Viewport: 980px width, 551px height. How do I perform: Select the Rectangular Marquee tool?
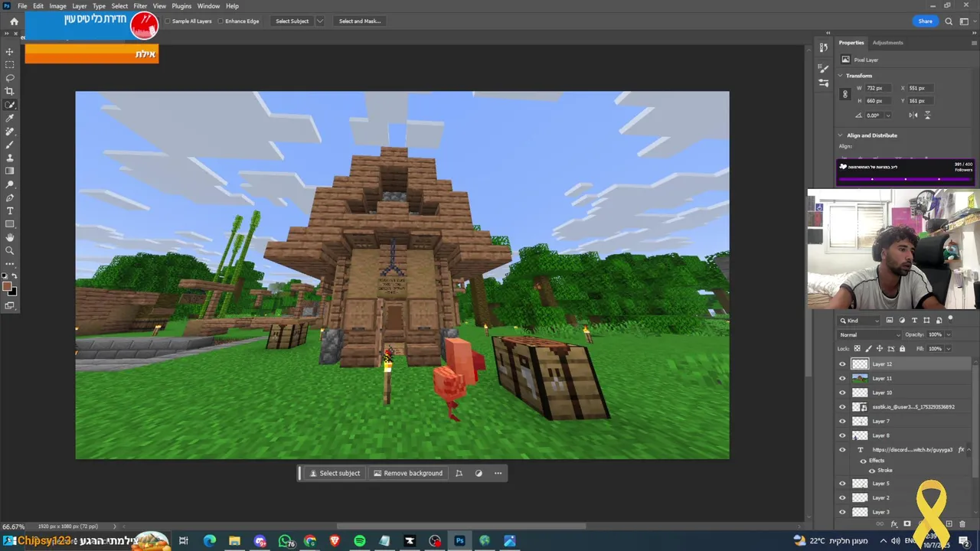[10, 65]
